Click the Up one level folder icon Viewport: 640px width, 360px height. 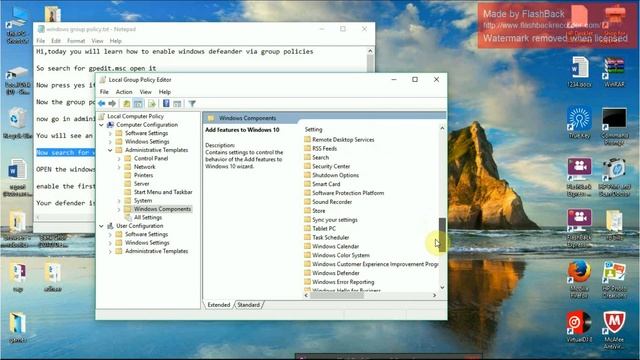click(x=127, y=104)
